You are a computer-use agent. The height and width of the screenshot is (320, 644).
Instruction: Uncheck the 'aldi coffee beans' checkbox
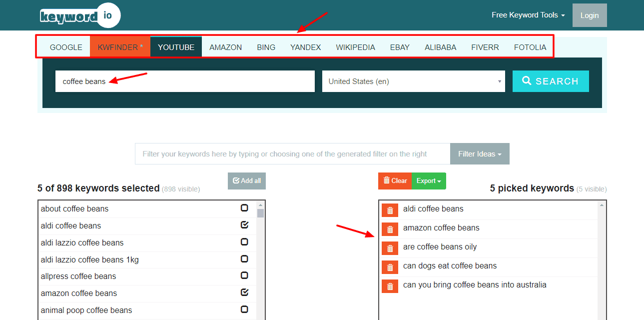(x=244, y=225)
